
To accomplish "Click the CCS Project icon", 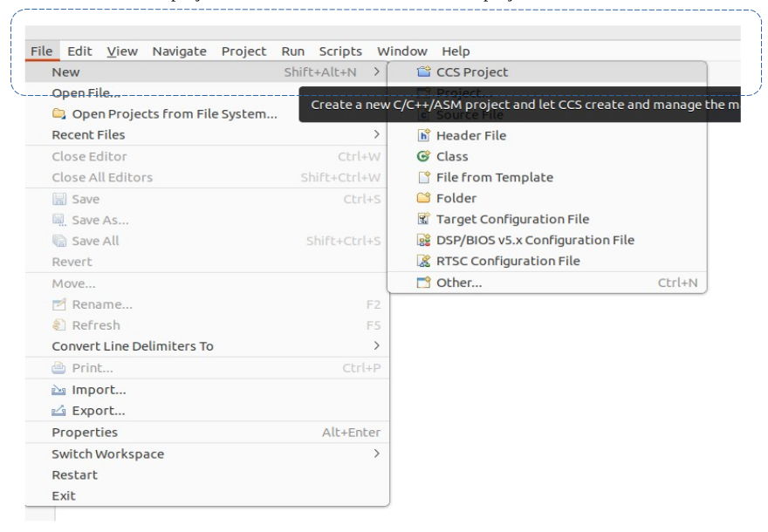I will click(423, 72).
